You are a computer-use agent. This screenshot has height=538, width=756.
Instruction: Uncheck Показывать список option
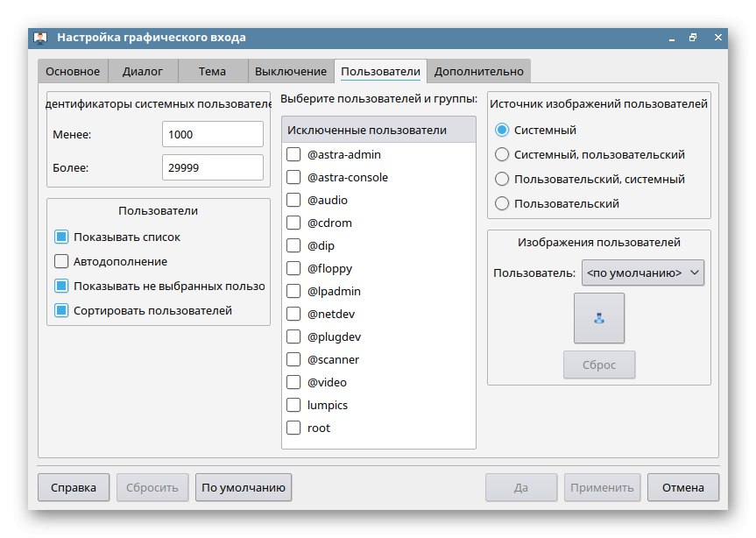61,237
